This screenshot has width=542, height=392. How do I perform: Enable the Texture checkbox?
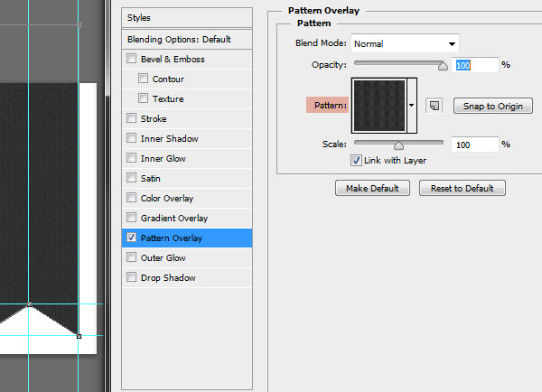click(143, 98)
